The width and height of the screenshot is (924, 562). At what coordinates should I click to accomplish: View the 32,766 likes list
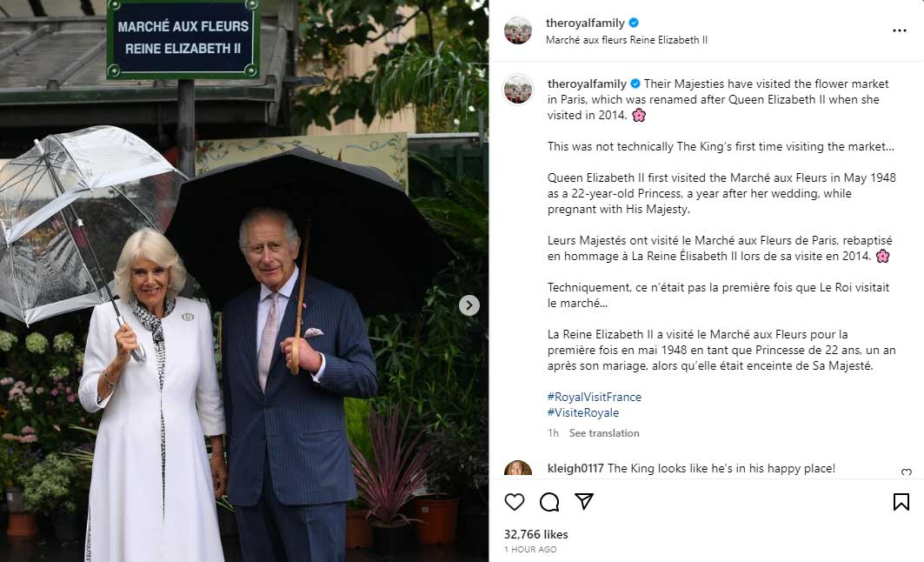point(535,534)
